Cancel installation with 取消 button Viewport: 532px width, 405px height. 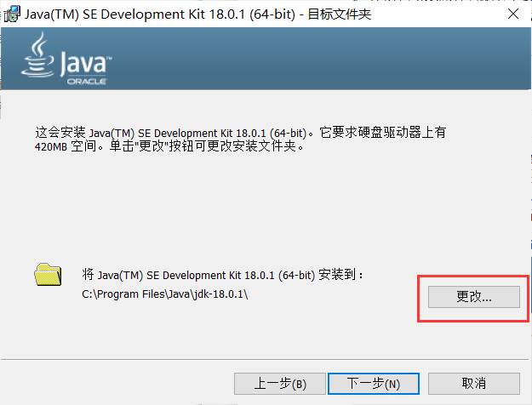pyautogui.click(x=473, y=384)
